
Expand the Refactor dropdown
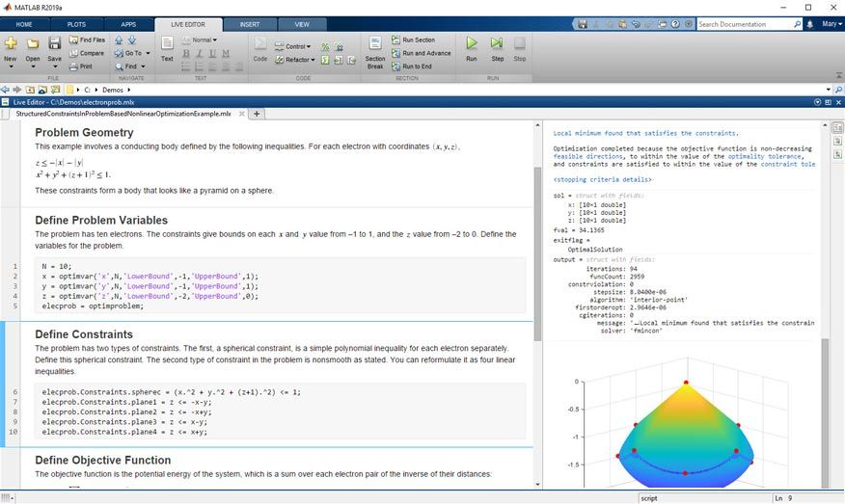coord(295,60)
